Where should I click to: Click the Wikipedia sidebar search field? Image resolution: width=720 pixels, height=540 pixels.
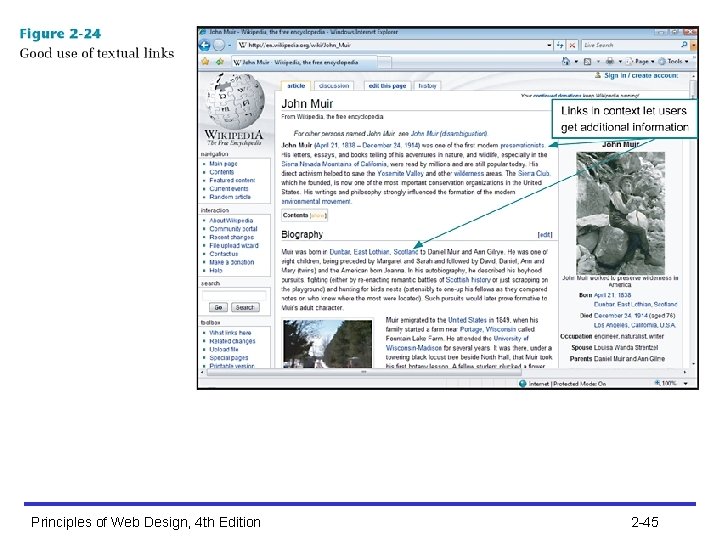(234, 295)
